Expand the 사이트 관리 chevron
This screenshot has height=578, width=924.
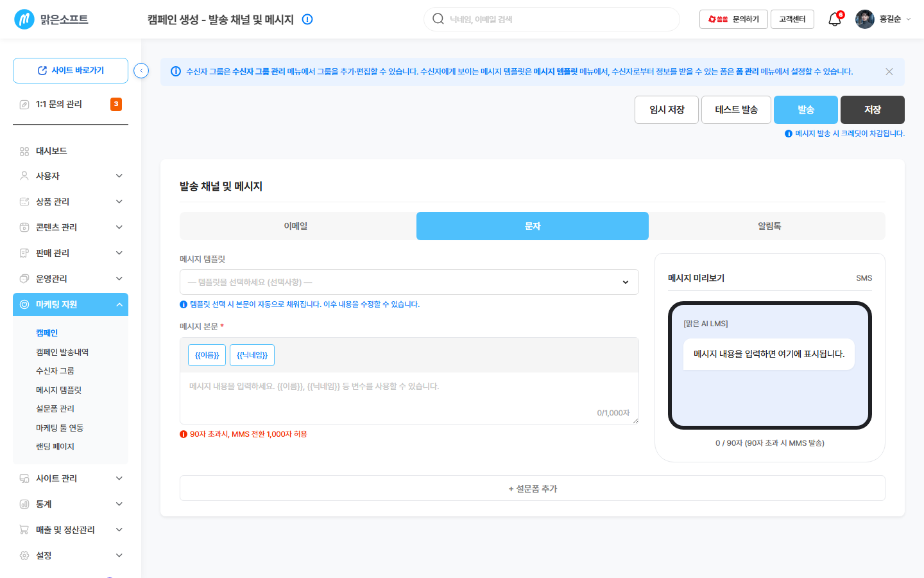click(119, 478)
